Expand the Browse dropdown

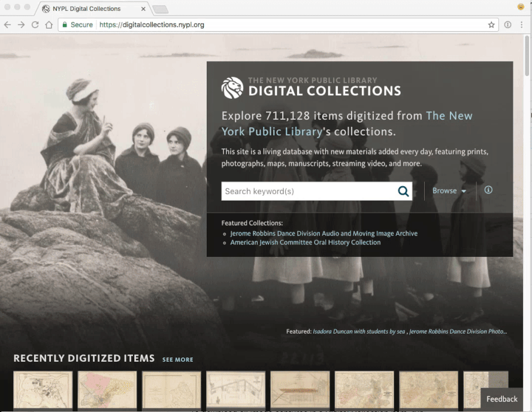(449, 191)
